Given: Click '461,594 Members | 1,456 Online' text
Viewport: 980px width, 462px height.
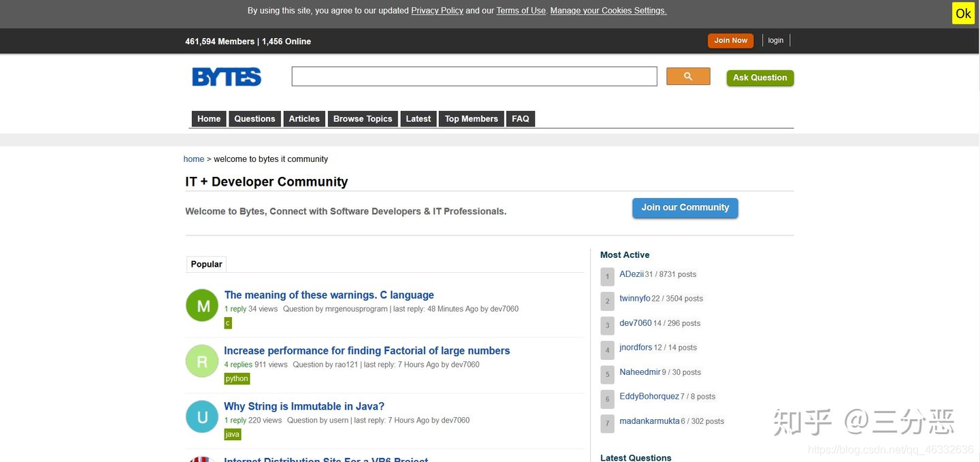Looking at the screenshot, I should (x=248, y=42).
